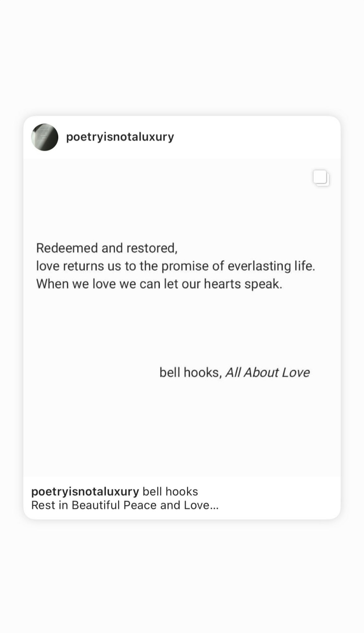
Task: Click 'bell hooks,' in the quote attribution
Action: coord(191,372)
